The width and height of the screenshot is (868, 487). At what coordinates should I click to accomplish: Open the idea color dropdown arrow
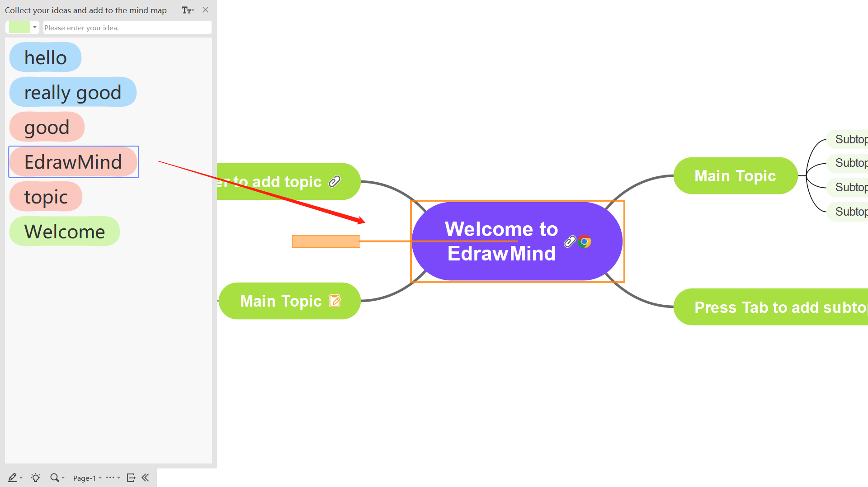(x=35, y=27)
